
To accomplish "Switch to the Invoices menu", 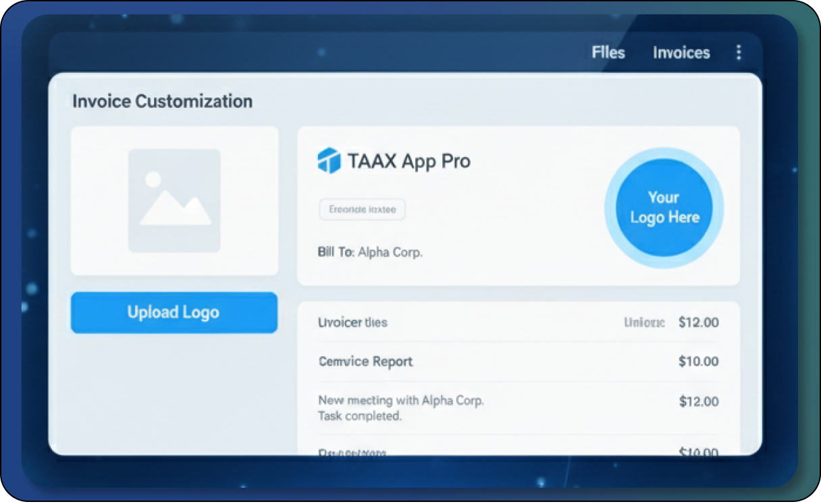I will 681,53.
